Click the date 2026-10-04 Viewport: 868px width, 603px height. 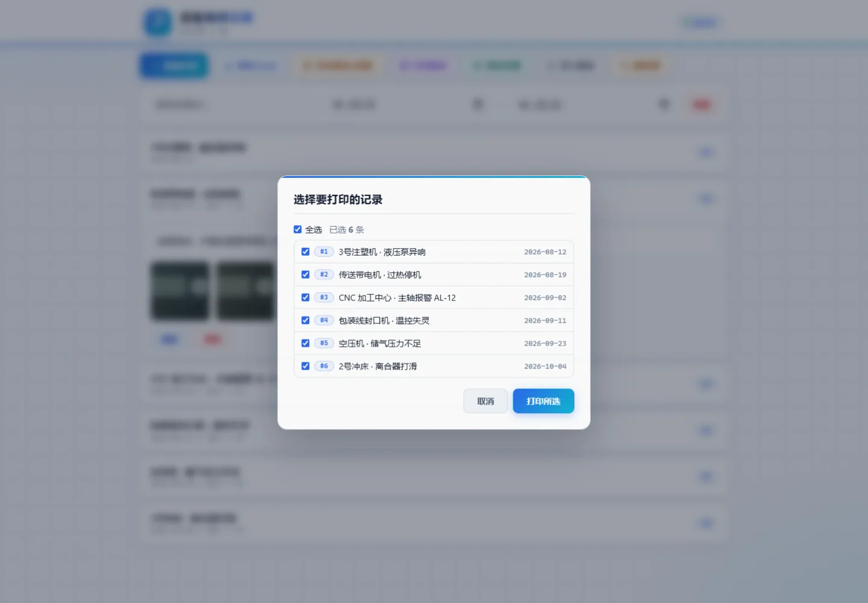(546, 367)
